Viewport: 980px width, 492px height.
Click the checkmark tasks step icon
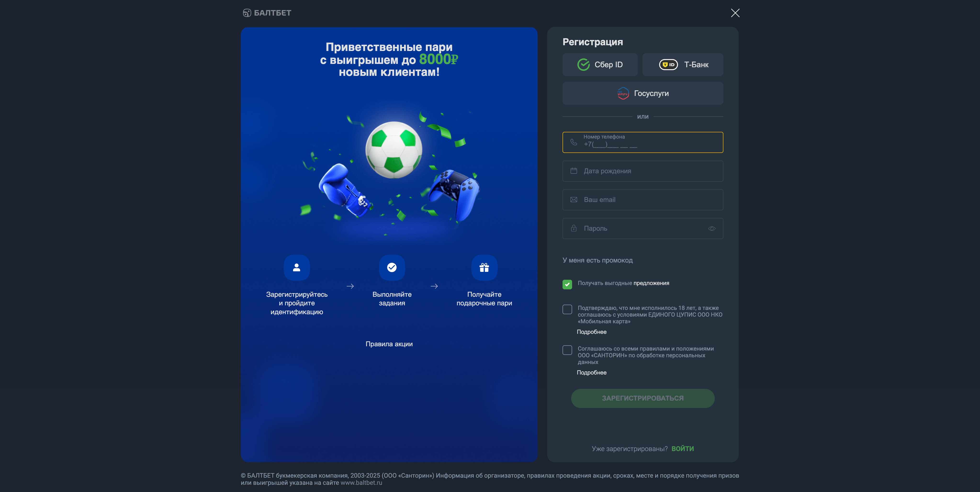pyautogui.click(x=392, y=268)
